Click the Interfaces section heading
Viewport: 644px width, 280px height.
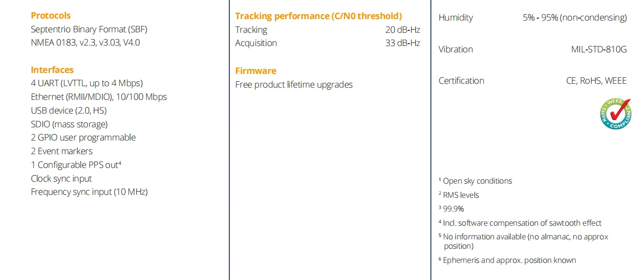(52, 70)
